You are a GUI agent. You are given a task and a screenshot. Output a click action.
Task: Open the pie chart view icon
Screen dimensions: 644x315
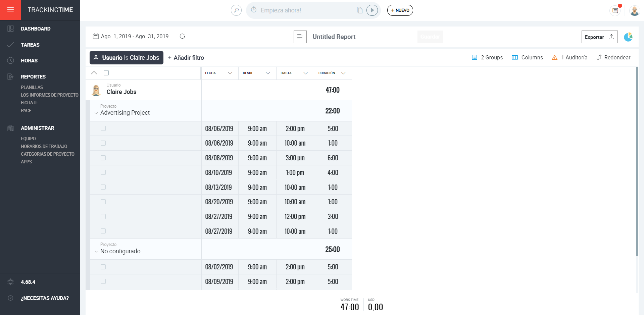tap(628, 37)
